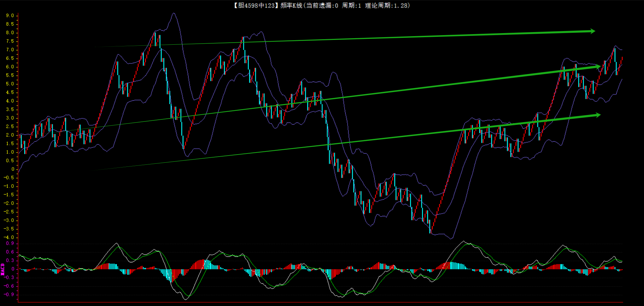This screenshot has width=644, height=306.
Task: Click the magenta MACD indicator label
Action: pos(3,269)
